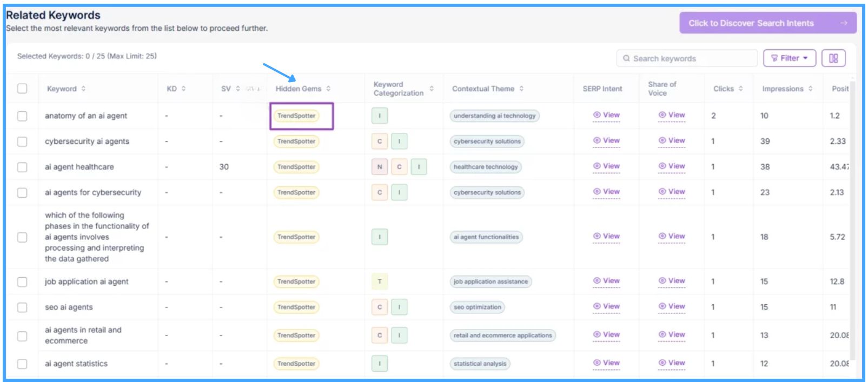Sort by the Hidden Gems column
The image size is (868, 382).
pos(303,89)
